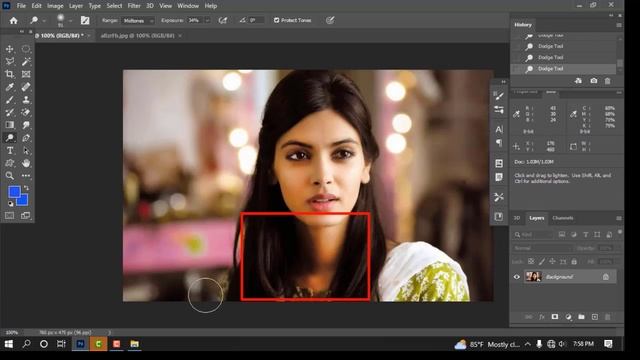
Task: Toggle lock image pixels brush icon
Action: click(x=542, y=261)
